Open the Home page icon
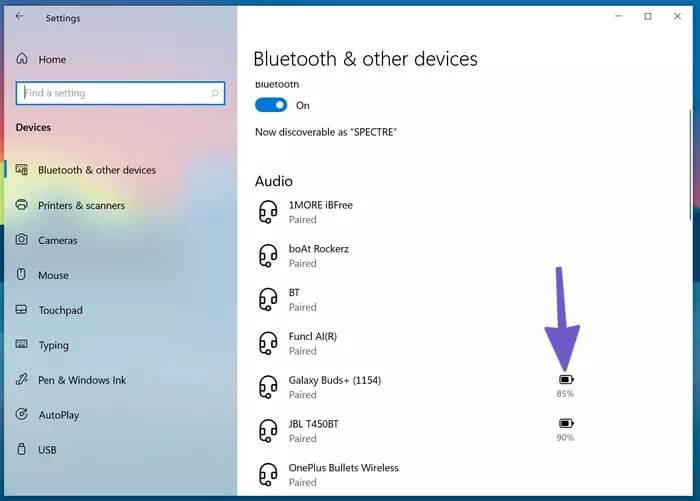The image size is (700, 501). tap(22, 58)
